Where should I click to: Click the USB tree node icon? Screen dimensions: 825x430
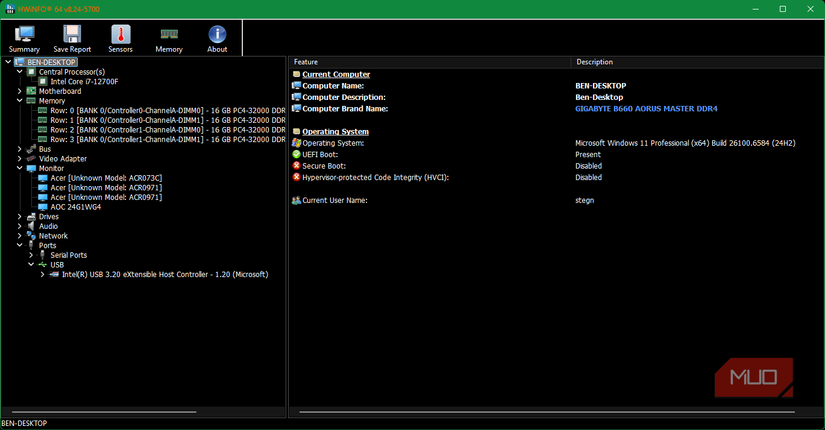coord(43,265)
